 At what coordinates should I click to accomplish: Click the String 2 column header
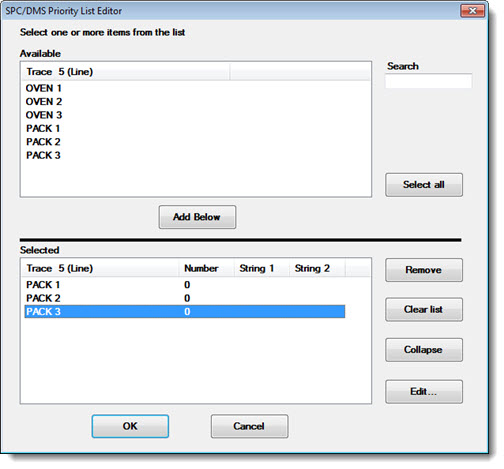point(317,268)
